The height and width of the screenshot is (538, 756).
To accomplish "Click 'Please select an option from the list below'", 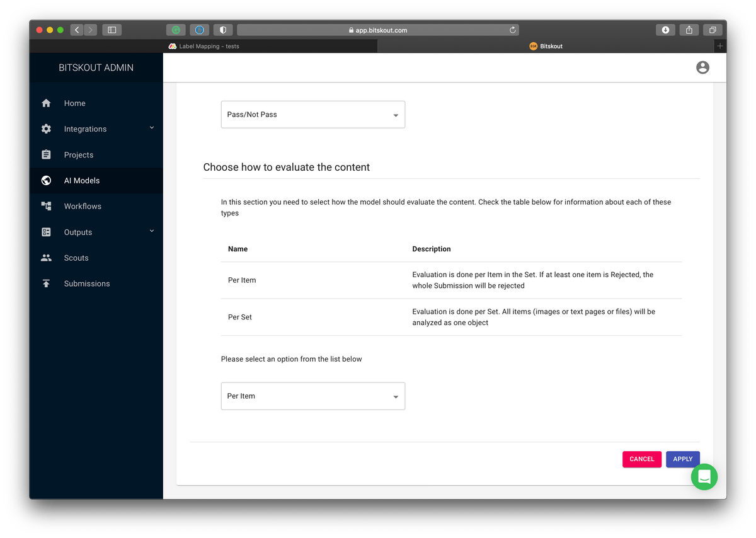I will coord(292,359).
